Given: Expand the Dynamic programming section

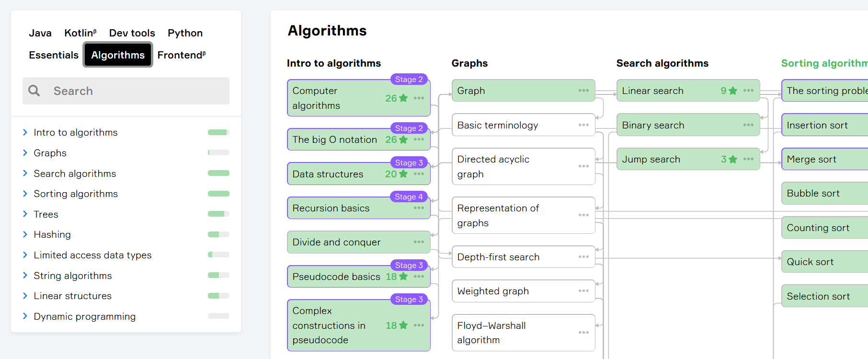Looking at the screenshot, I should (25, 316).
